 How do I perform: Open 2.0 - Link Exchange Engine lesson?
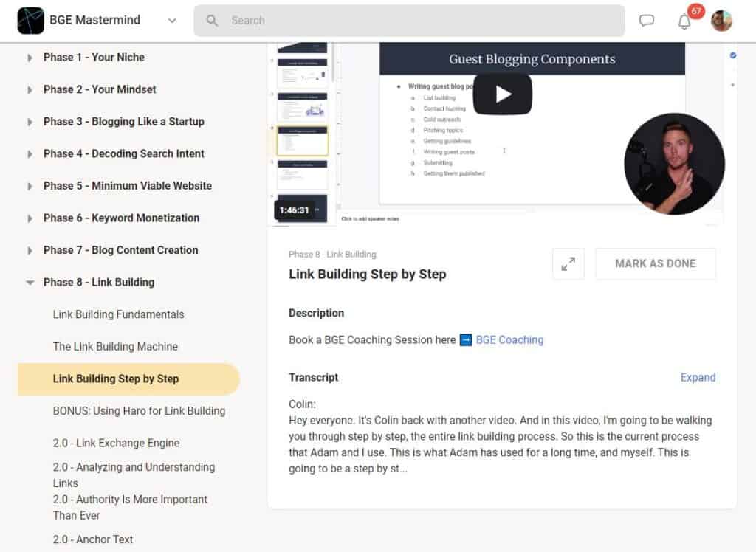[x=116, y=443]
